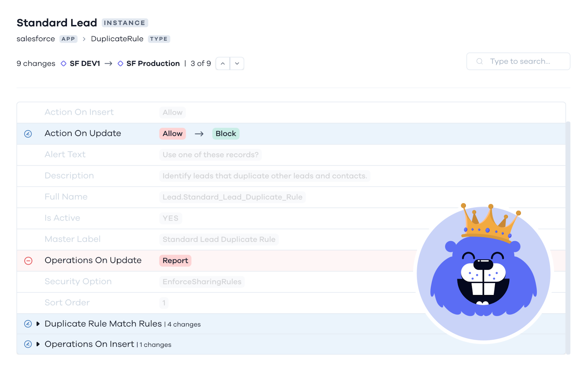
Task: Click the Action On Insert row label
Action: (79, 112)
